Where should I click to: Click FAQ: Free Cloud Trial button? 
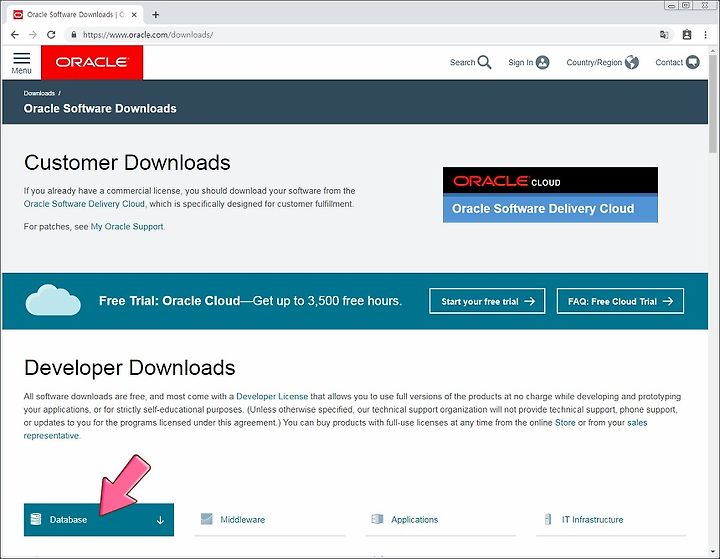coord(620,301)
